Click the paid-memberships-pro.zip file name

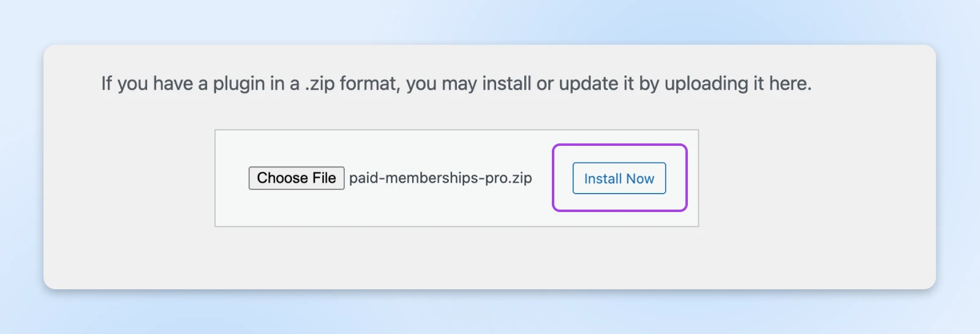tap(440, 178)
